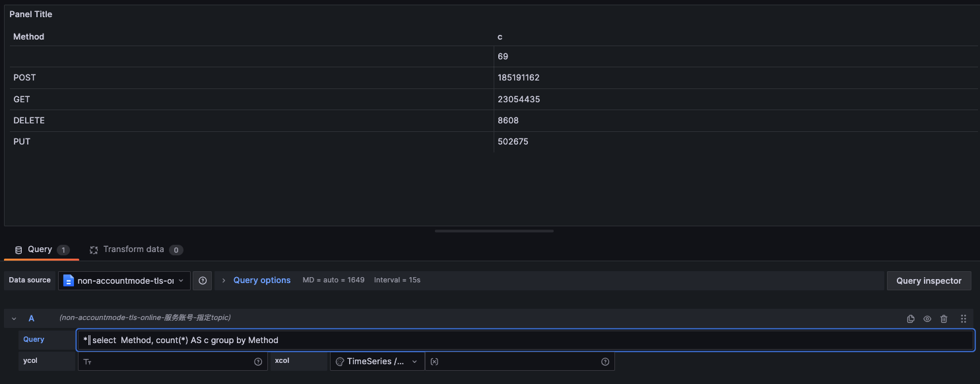
Task: Focus the ycol input field
Action: tap(172, 362)
